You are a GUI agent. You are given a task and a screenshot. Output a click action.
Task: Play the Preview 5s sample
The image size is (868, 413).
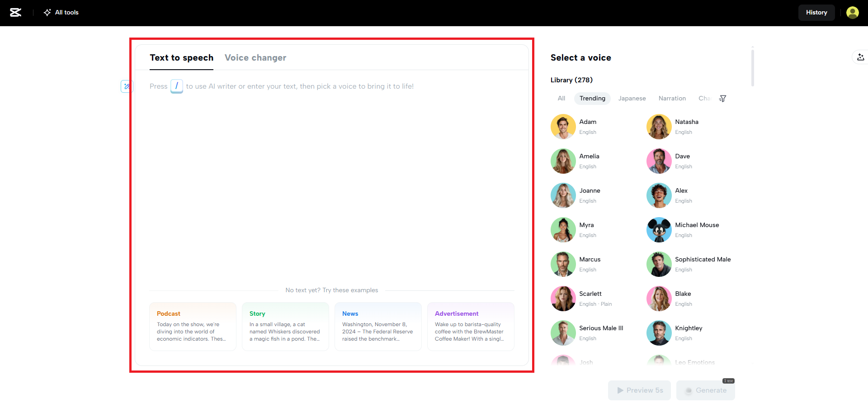[x=640, y=390]
